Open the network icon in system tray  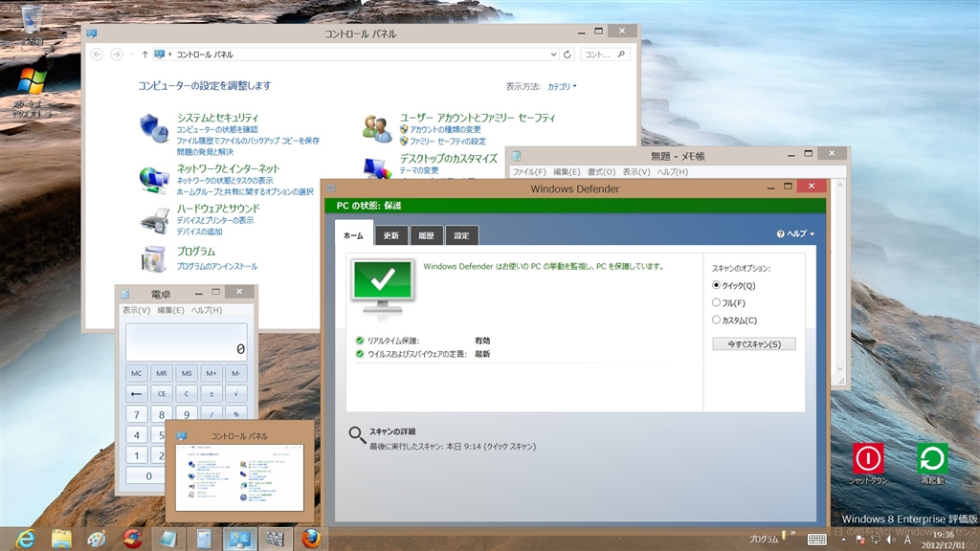tap(876, 540)
